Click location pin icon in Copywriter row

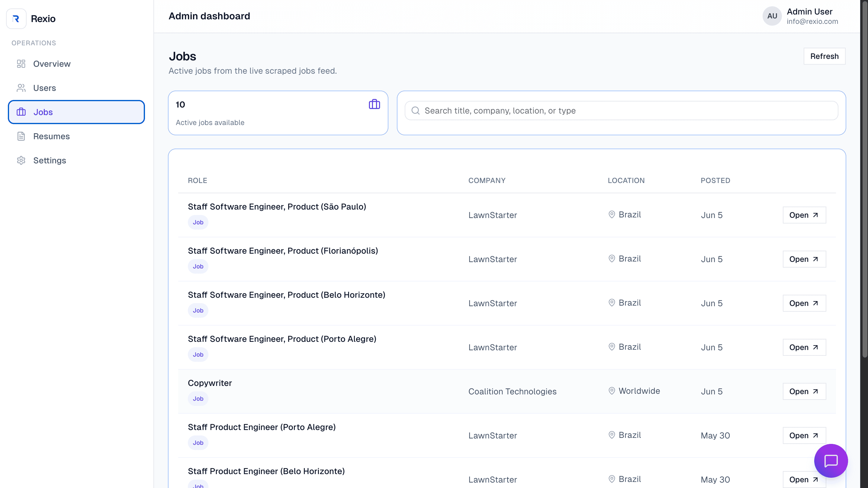612,391
